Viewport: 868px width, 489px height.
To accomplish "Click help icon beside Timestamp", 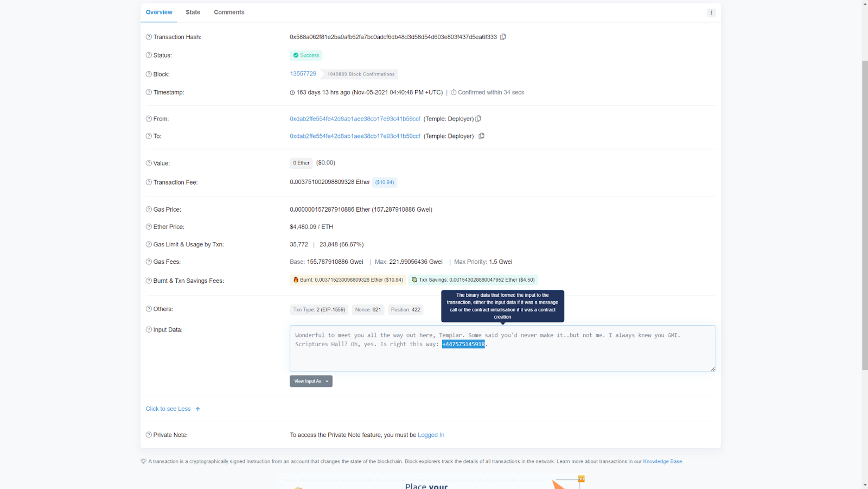I will [x=149, y=92].
